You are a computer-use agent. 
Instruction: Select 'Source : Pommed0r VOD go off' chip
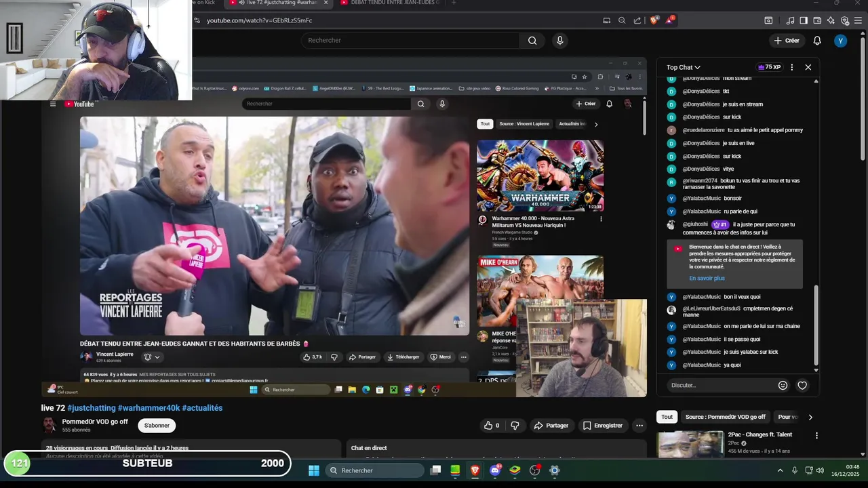point(725,418)
